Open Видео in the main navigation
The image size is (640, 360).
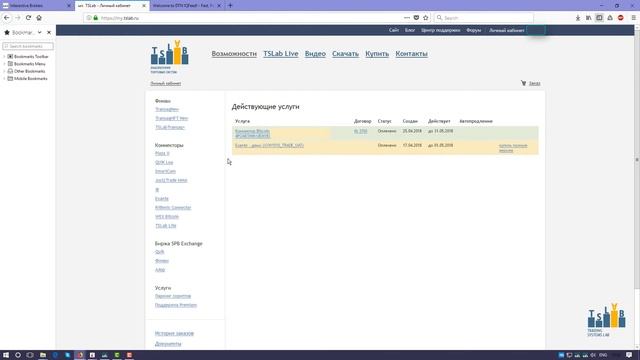point(315,54)
